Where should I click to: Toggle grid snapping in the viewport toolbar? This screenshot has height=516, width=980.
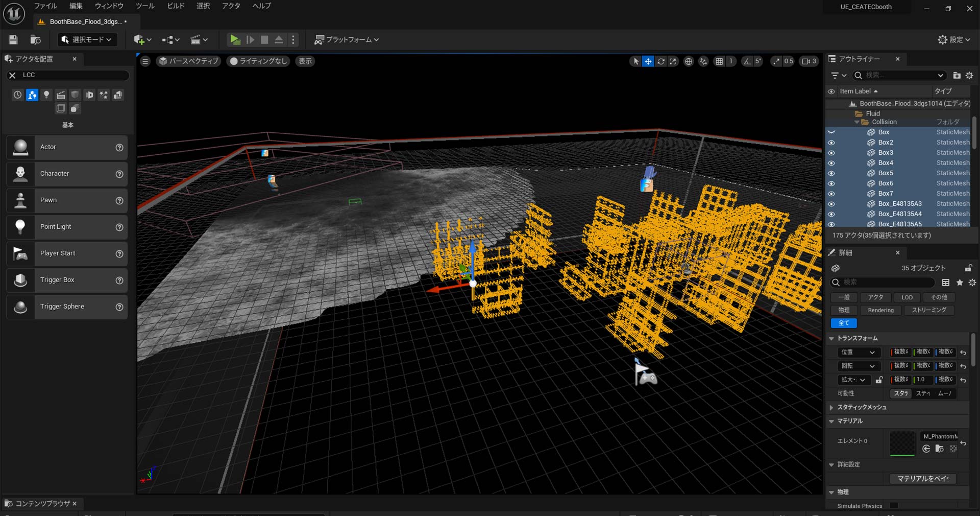pyautogui.click(x=719, y=61)
